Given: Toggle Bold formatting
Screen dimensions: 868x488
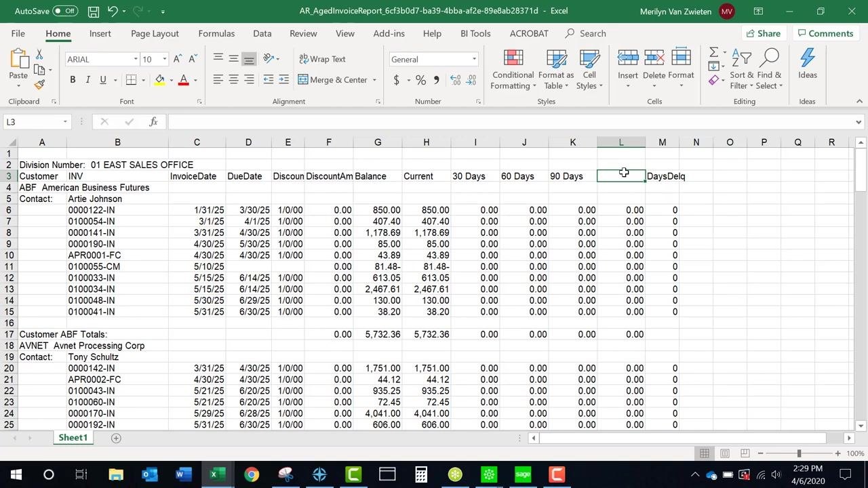Looking at the screenshot, I should pyautogui.click(x=73, y=80).
